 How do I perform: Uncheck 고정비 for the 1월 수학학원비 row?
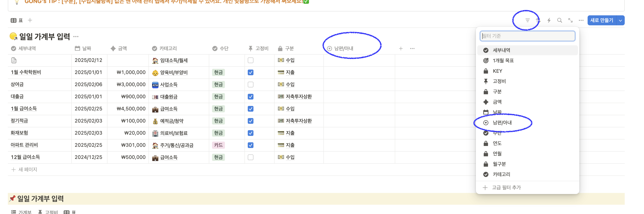click(250, 72)
